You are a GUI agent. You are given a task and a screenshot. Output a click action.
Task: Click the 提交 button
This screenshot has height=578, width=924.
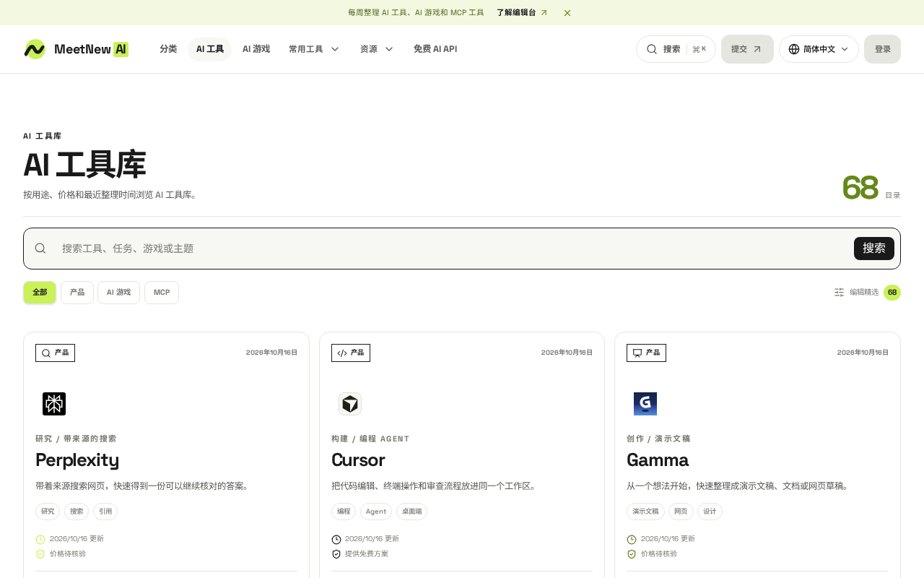[747, 49]
